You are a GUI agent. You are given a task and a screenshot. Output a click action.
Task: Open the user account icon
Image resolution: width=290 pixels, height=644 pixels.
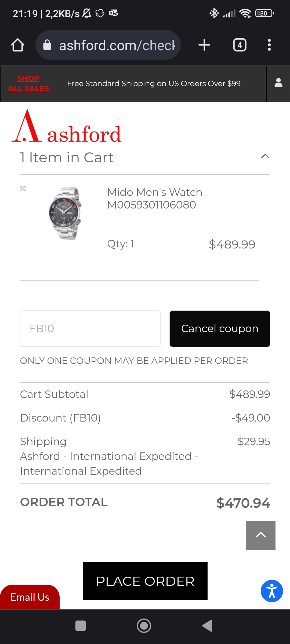278,83
